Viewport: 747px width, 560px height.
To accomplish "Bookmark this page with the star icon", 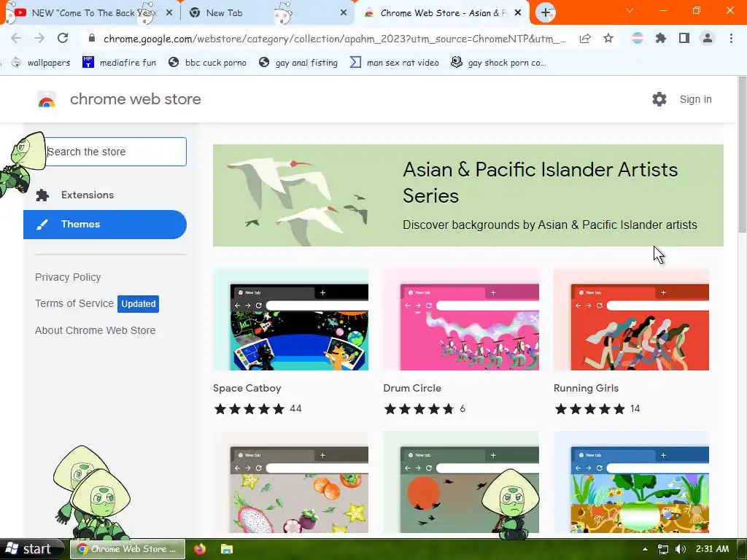I will [x=608, y=39].
